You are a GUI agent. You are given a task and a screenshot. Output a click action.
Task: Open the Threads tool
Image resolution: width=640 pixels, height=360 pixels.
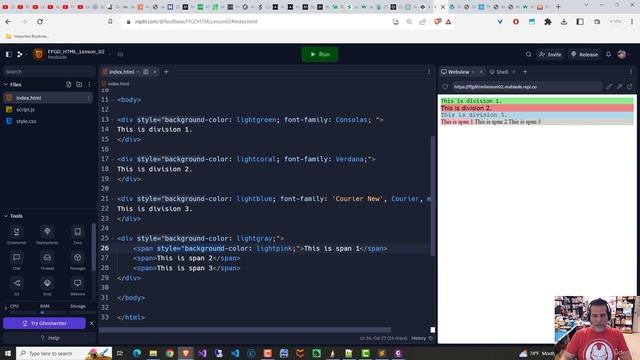tap(47, 261)
